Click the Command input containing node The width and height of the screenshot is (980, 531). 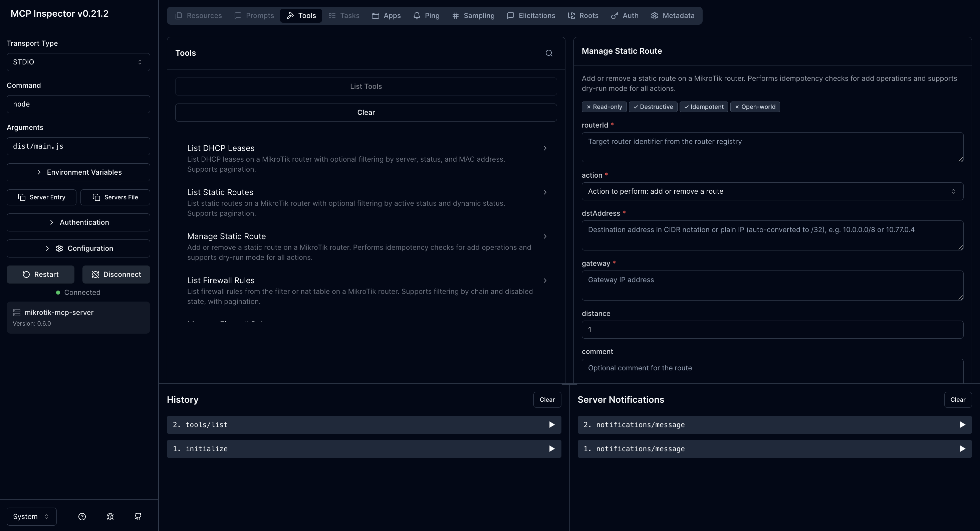[78, 104]
